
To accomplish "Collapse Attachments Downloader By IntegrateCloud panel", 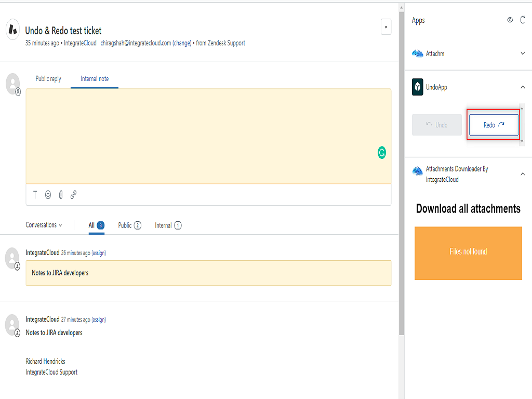I will click(x=523, y=174).
